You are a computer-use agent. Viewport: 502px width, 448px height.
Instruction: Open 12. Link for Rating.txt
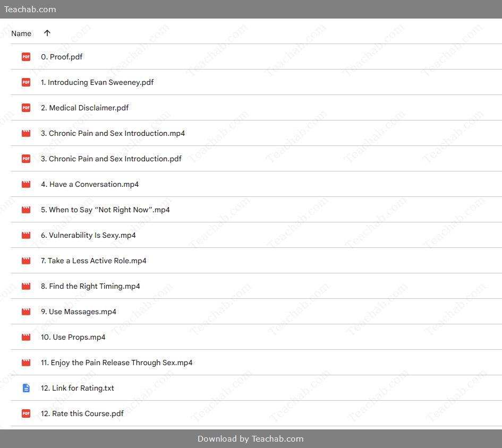click(77, 388)
